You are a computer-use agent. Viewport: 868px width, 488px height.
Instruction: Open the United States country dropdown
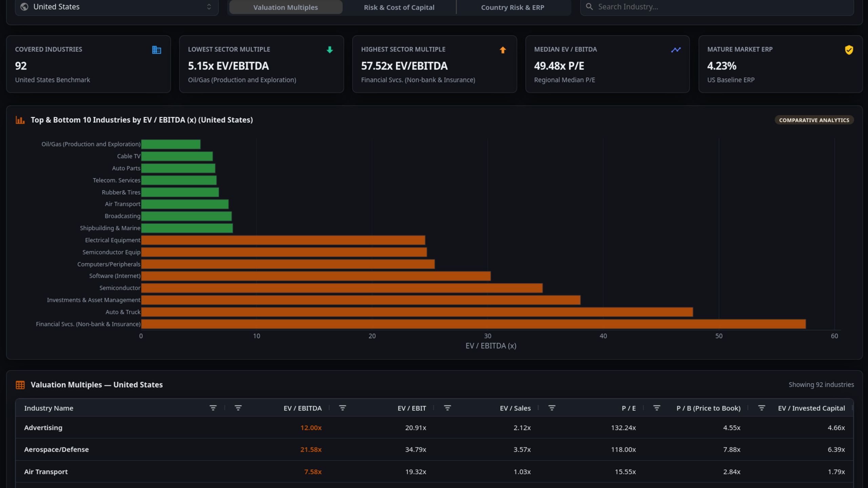click(x=117, y=7)
